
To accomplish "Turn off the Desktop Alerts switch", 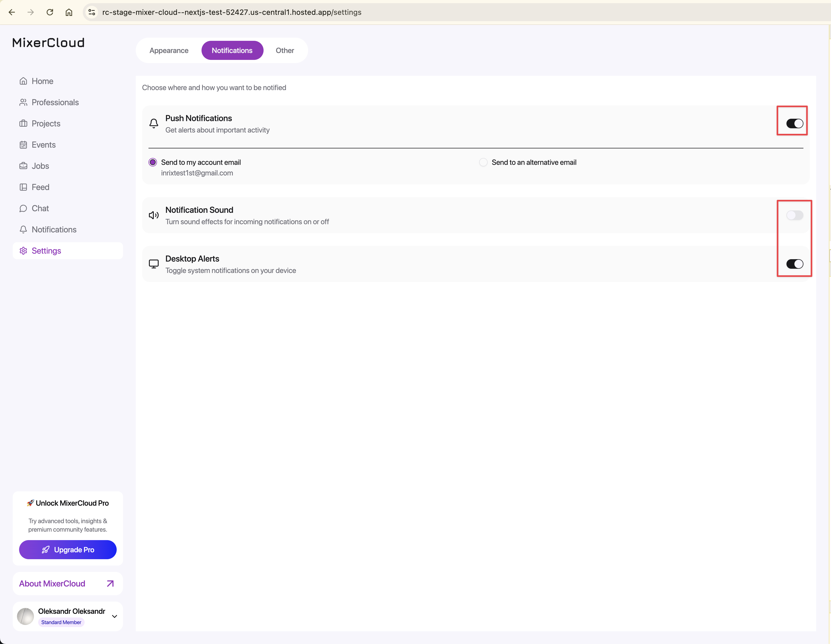I will click(x=794, y=264).
